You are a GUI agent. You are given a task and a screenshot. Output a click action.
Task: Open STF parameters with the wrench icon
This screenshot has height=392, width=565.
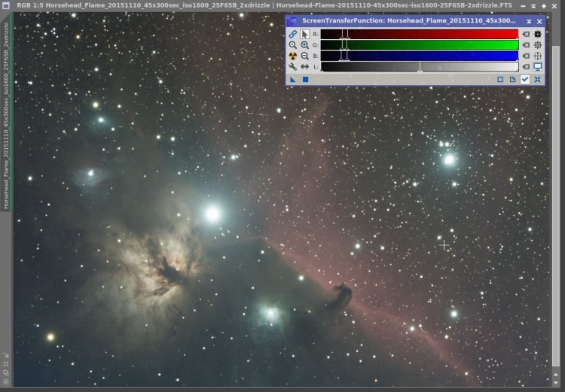[x=292, y=67]
